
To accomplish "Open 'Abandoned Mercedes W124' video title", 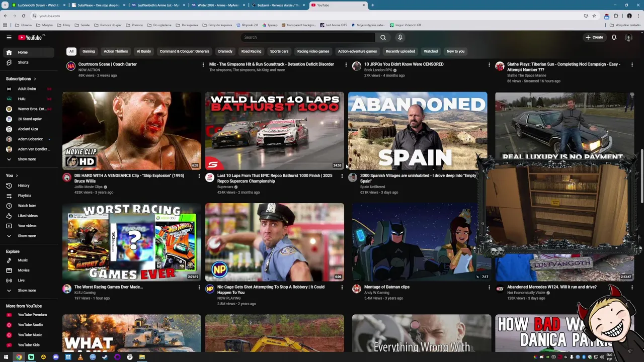I will (x=552, y=287).
